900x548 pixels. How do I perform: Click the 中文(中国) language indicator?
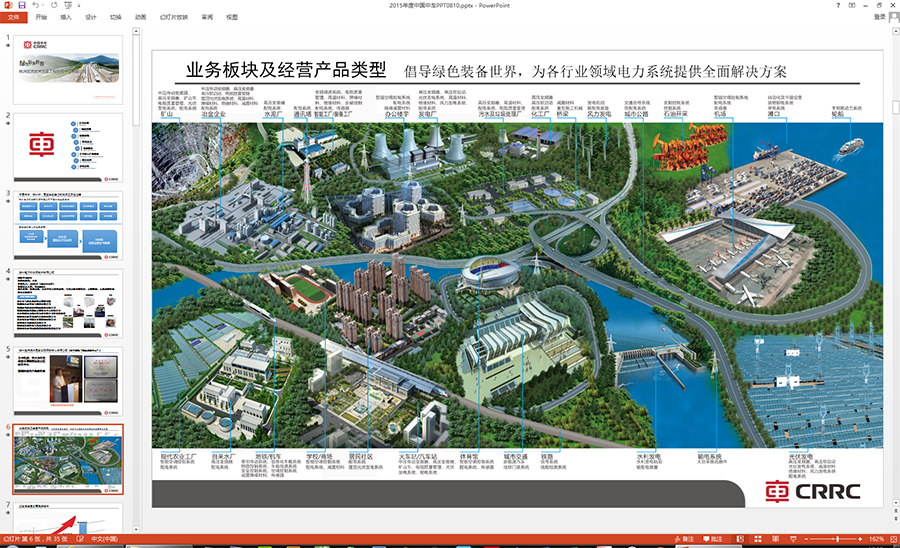point(104,539)
